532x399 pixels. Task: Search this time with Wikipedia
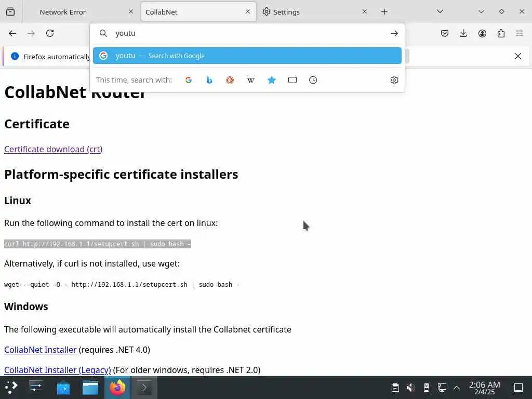[x=251, y=80]
